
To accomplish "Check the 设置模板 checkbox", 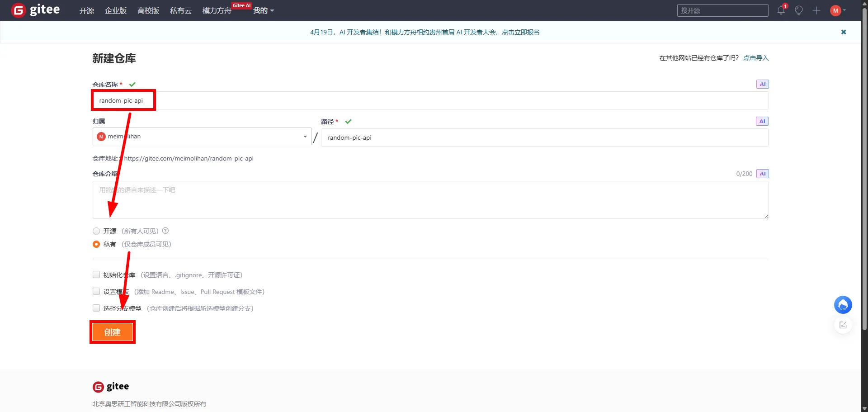I will click(x=96, y=292).
